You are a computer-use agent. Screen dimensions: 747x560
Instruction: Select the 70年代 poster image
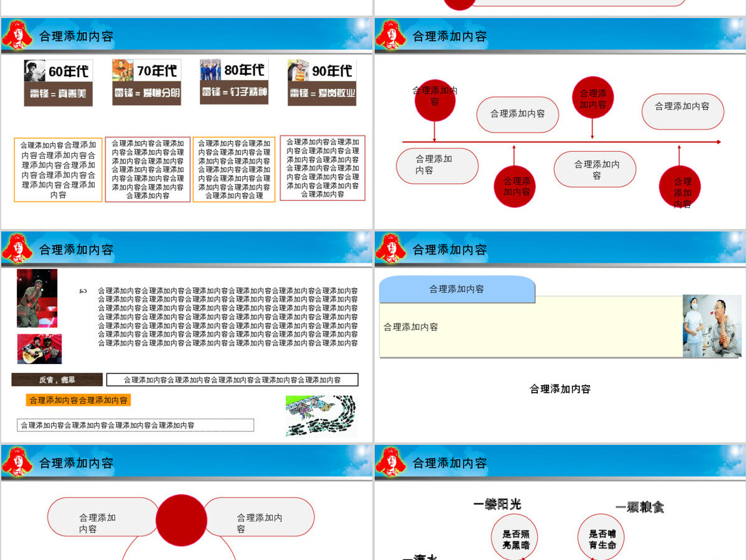123,70
